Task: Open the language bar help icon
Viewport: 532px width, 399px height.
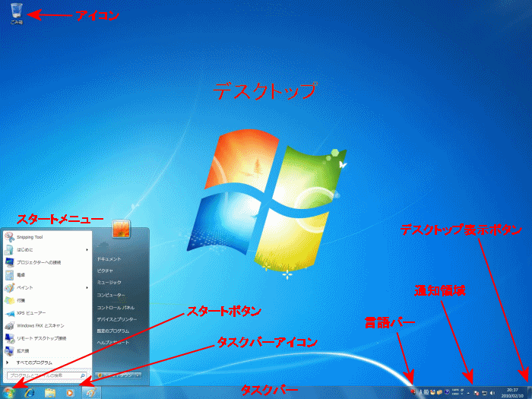Action: (x=447, y=392)
